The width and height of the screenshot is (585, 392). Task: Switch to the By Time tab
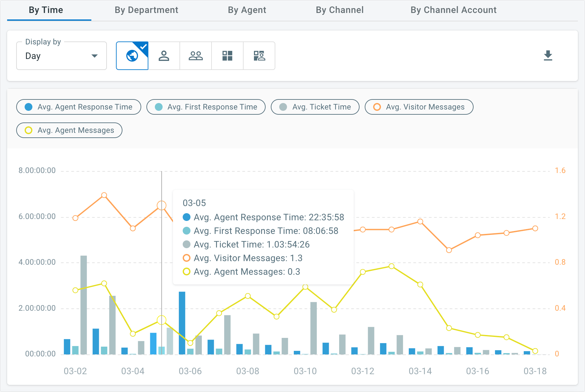point(46,10)
